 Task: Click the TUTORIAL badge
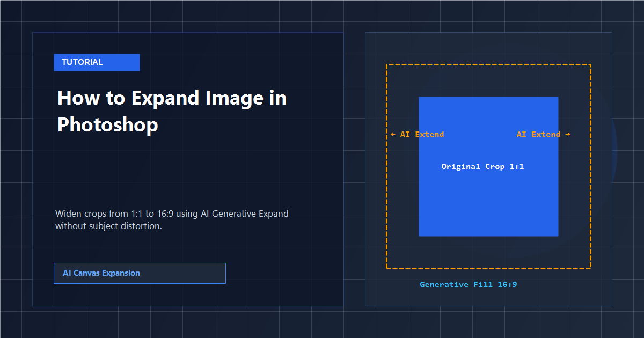point(97,62)
